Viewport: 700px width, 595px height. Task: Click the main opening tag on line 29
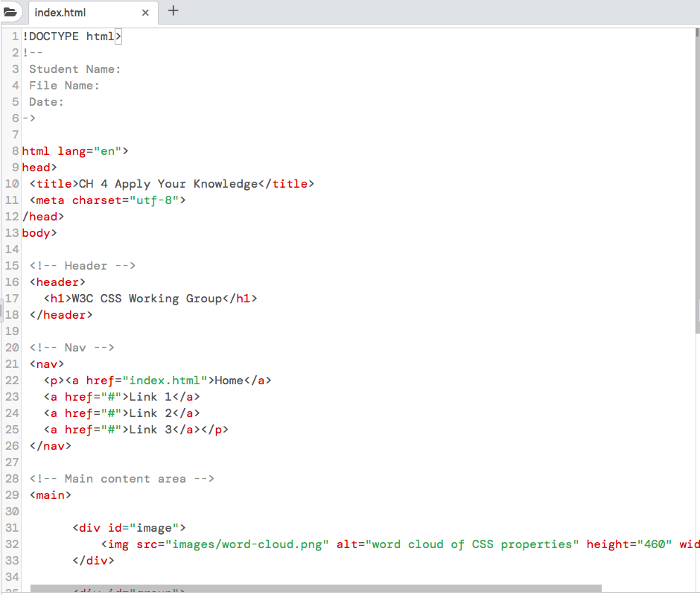coord(49,494)
